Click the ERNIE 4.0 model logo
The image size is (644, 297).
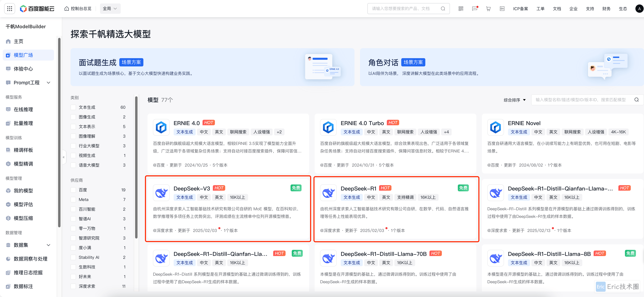[x=161, y=127]
